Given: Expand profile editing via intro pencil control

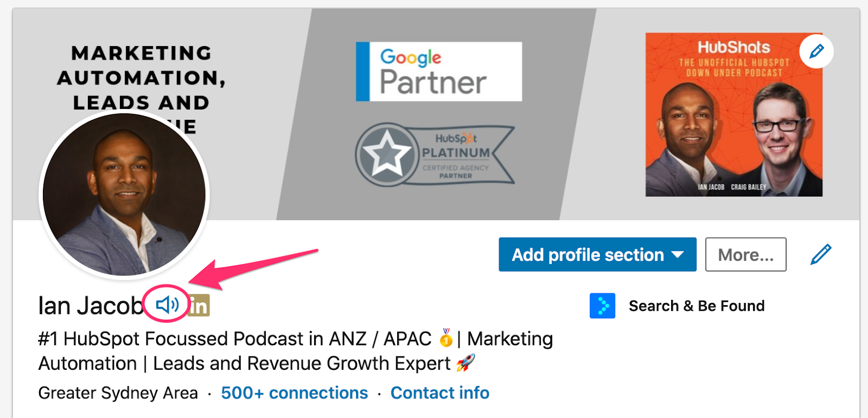Looking at the screenshot, I should tap(821, 253).
